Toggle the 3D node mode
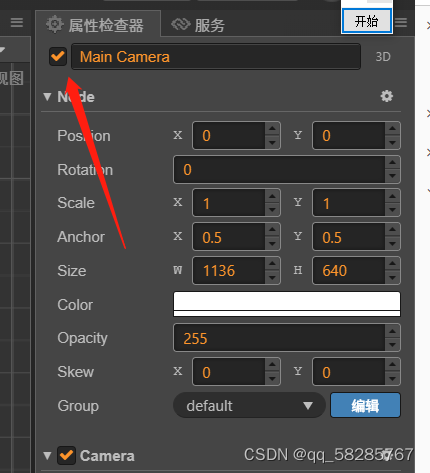 (x=383, y=57)
